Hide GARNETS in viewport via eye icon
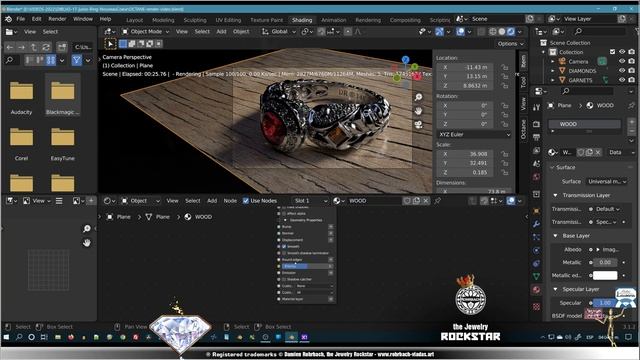 coord(622,80)
